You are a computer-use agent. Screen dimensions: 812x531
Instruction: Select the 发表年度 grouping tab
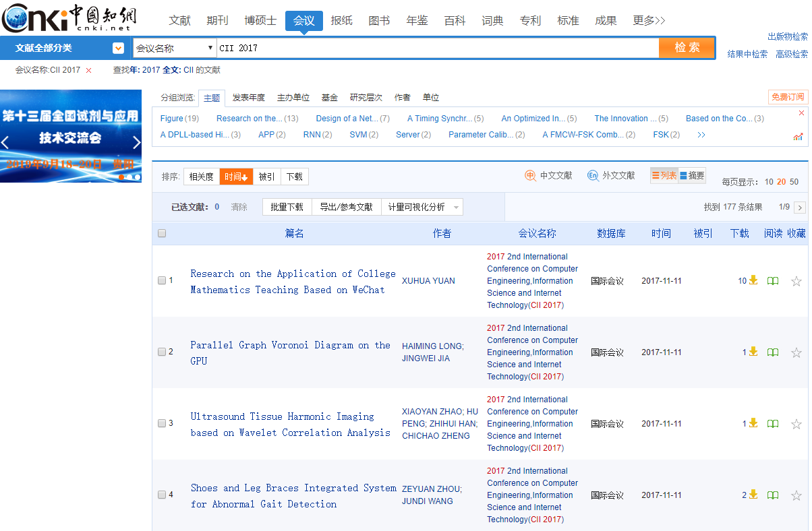(248, 98)
